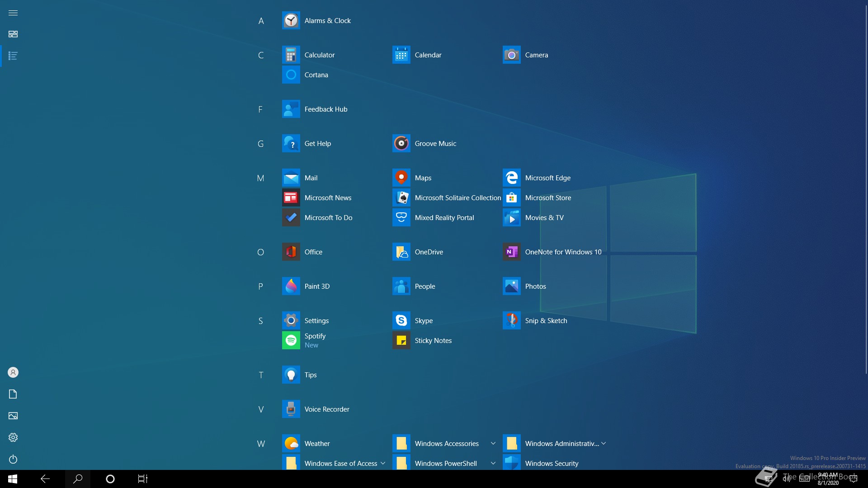Image resolution: width=868 pixels, height=488 pixels.
Task: Open the Calendar app icon
Action: (x=401, y=55)
